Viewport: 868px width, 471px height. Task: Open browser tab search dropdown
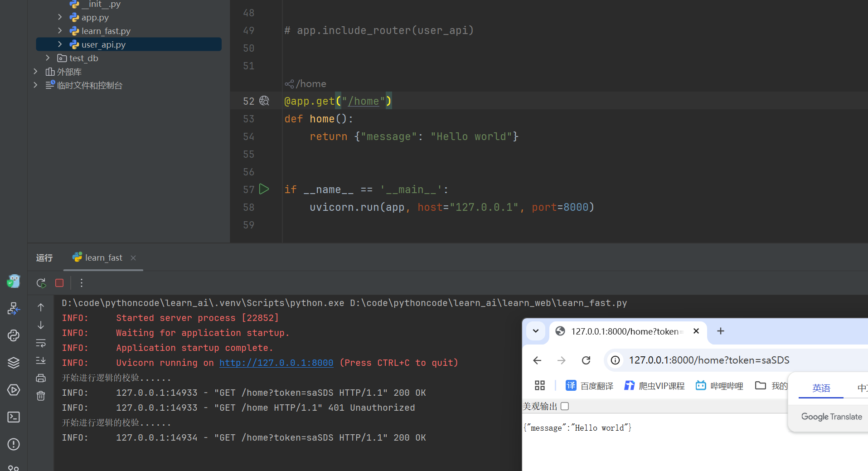[536, 331]
